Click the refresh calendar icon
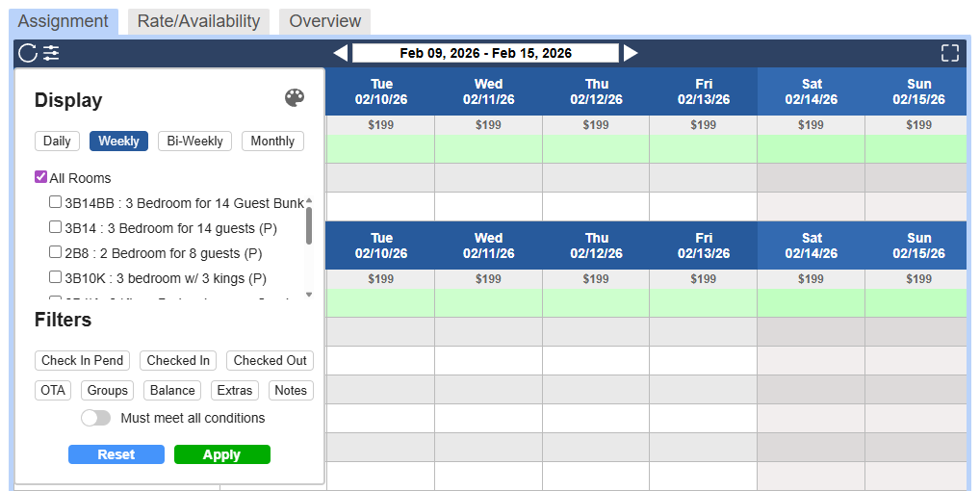980x491 pixels. click(x=27, y=53)
